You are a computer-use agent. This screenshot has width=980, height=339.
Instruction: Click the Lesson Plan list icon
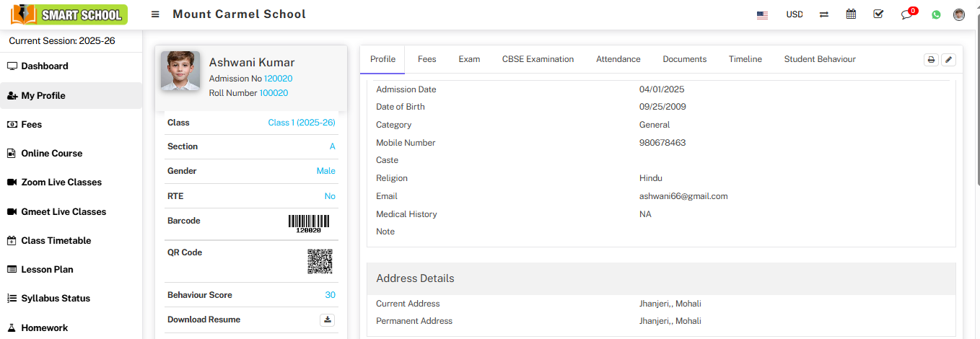coord(12,269)
